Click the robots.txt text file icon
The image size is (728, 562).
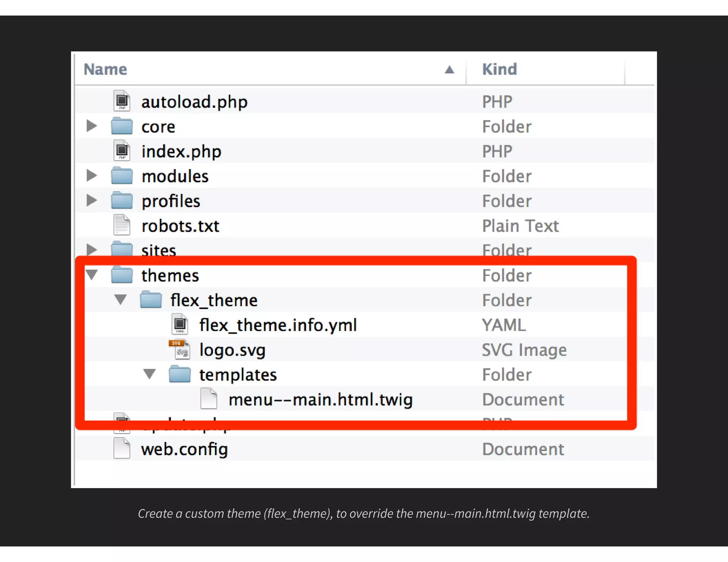coord(122,225)
